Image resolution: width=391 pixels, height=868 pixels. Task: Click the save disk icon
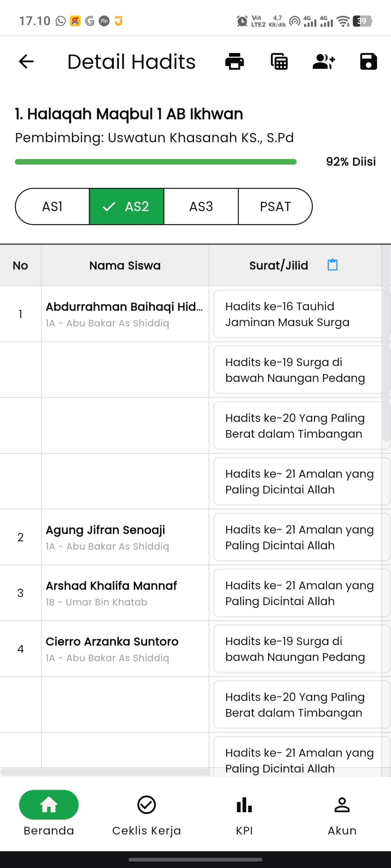[368, 61]
